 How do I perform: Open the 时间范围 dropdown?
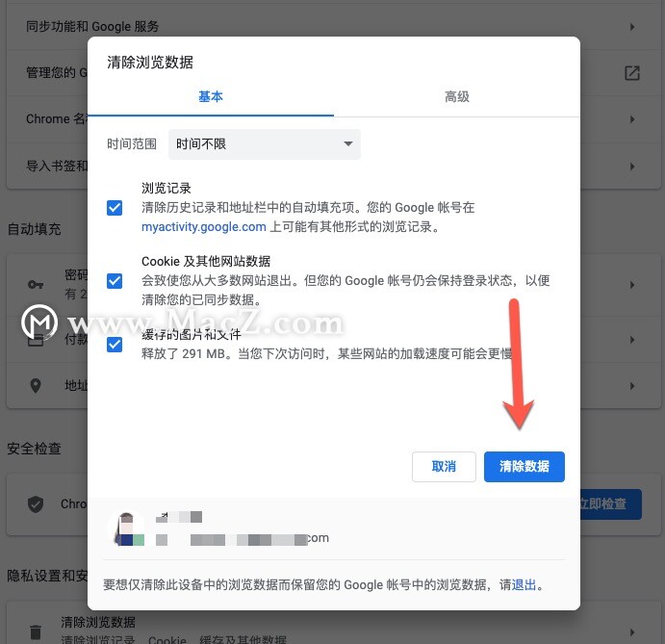265,144
